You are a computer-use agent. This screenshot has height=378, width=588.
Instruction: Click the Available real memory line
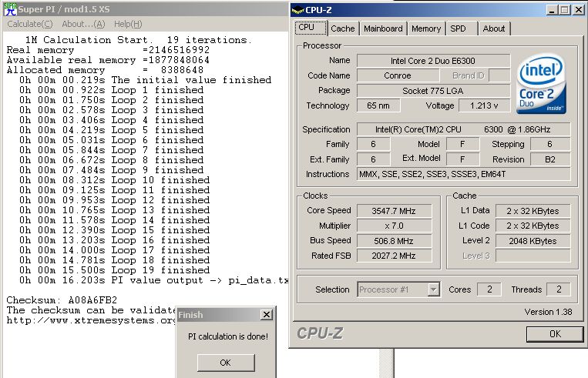coord(108,60)
